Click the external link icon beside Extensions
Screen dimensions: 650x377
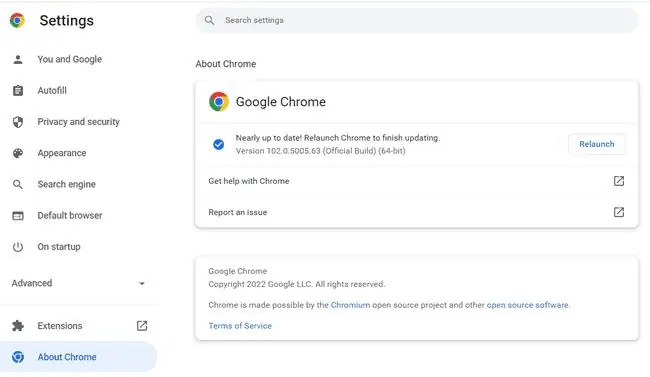coord(142,326)
